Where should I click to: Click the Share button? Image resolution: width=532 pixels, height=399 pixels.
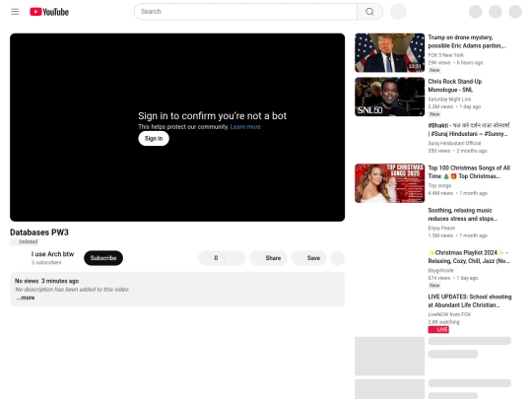coord(268,258)
